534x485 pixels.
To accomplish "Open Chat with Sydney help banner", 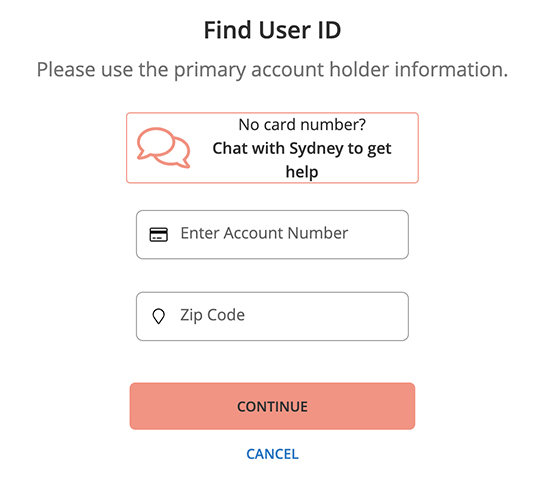I will point(272,148).
